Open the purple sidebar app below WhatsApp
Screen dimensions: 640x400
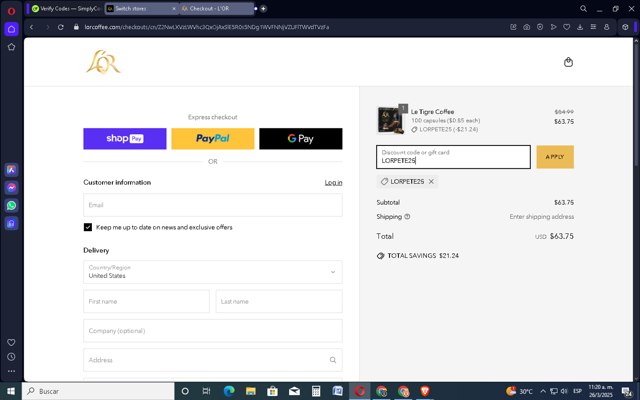point(11,223)
